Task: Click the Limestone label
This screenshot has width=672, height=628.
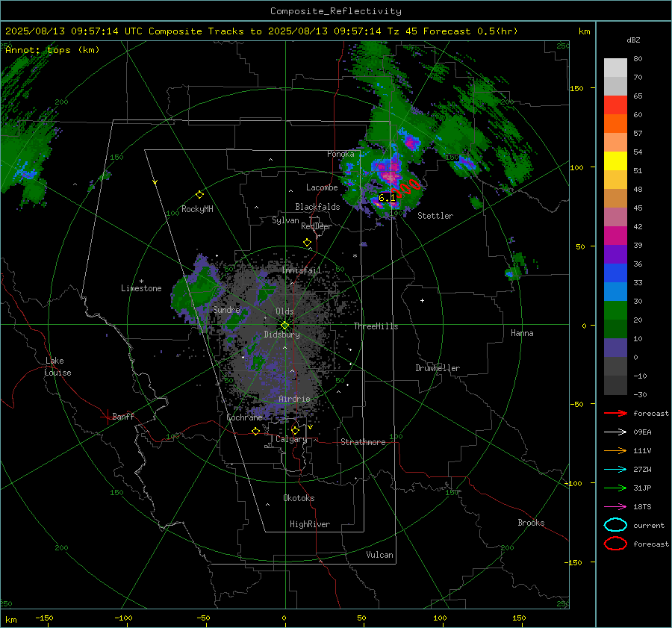Action: point(141,288)
